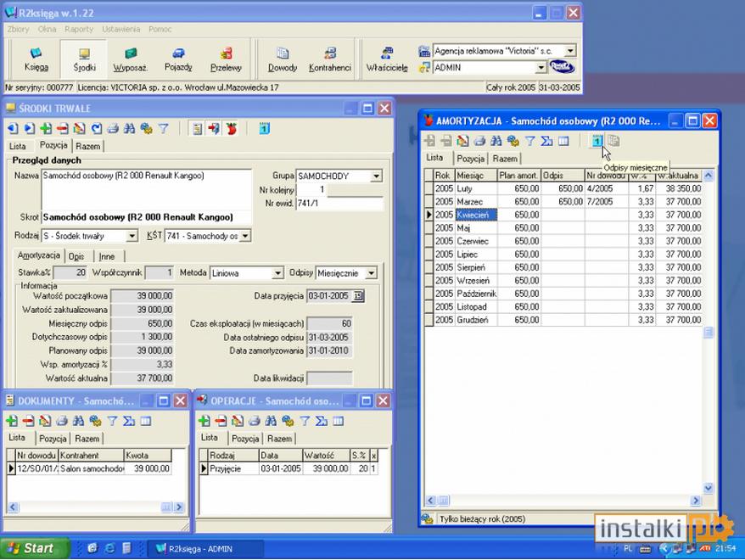Screen dimensions: 745x560
Task: Open the Zbiory menu
Action: (18, 29)
